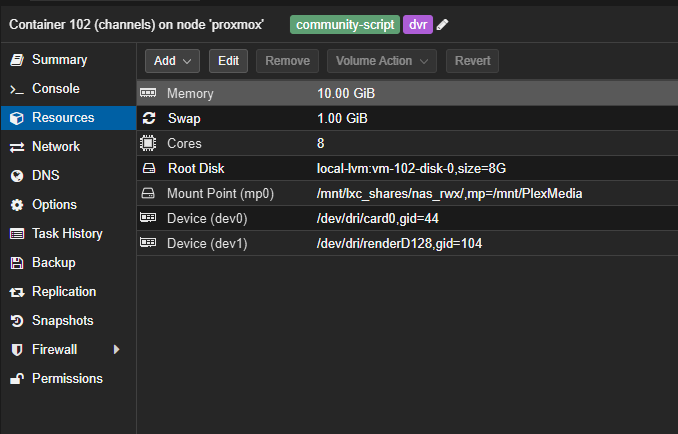Click the Network arrows icon

point(16,147)
